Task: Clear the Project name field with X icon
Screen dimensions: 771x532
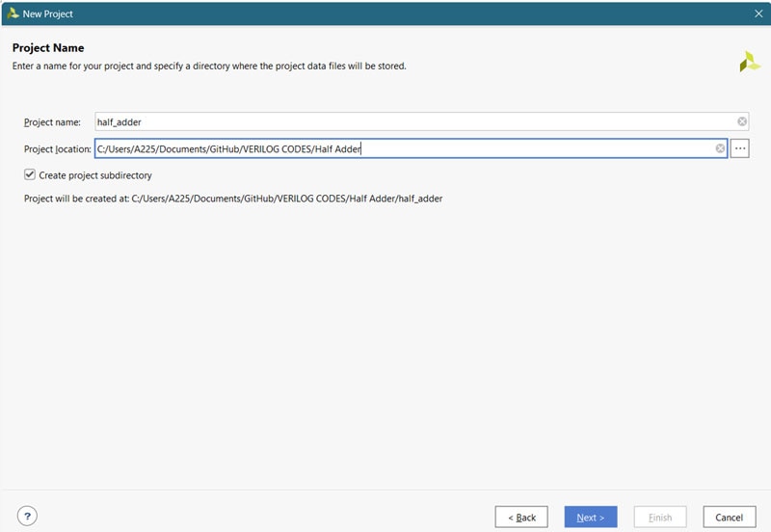Action: (x=742, y=121)
